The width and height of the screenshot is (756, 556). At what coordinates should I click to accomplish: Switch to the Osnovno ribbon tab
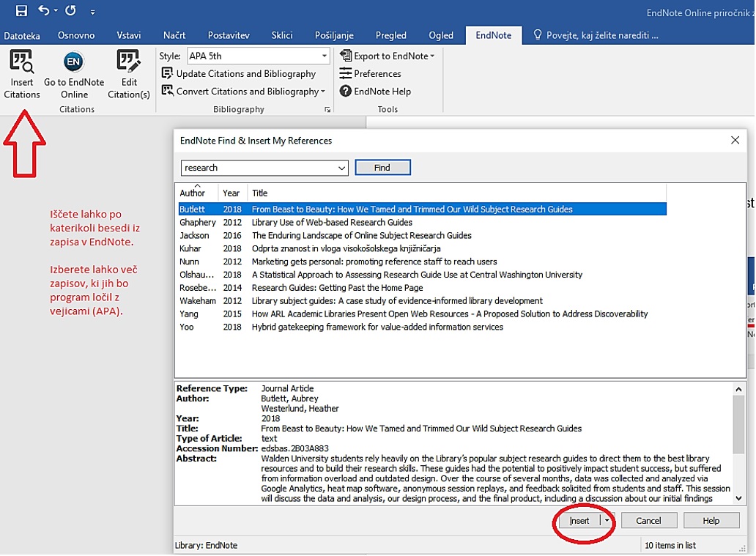point(76,35)
